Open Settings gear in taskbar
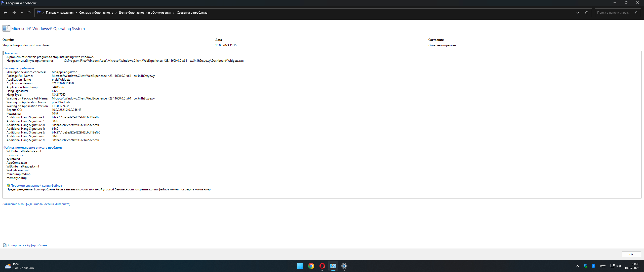 pos(344,266)
